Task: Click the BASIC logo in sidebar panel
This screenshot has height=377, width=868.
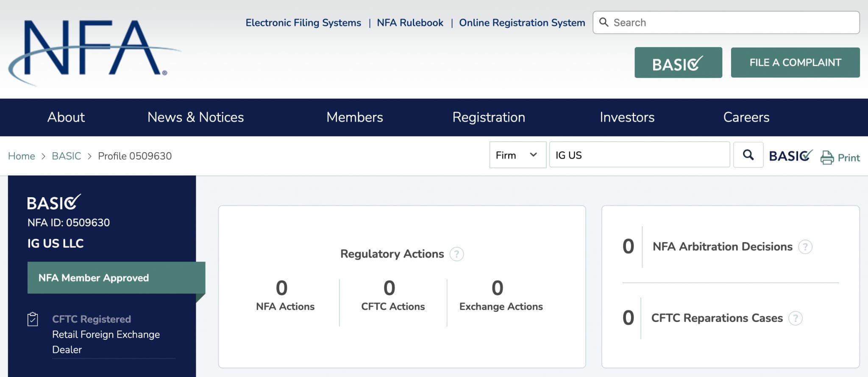Action: (54, 202)
